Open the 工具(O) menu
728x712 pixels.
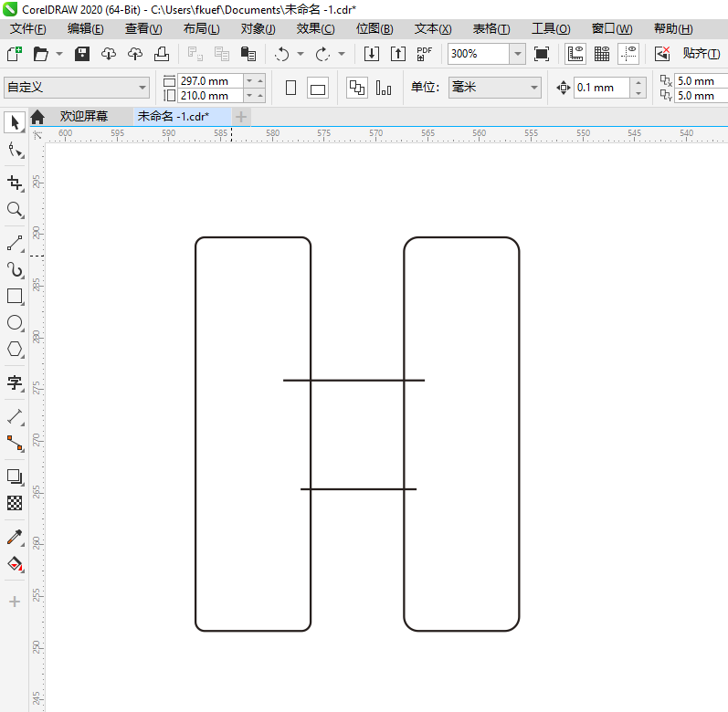(x=551, y=29)
